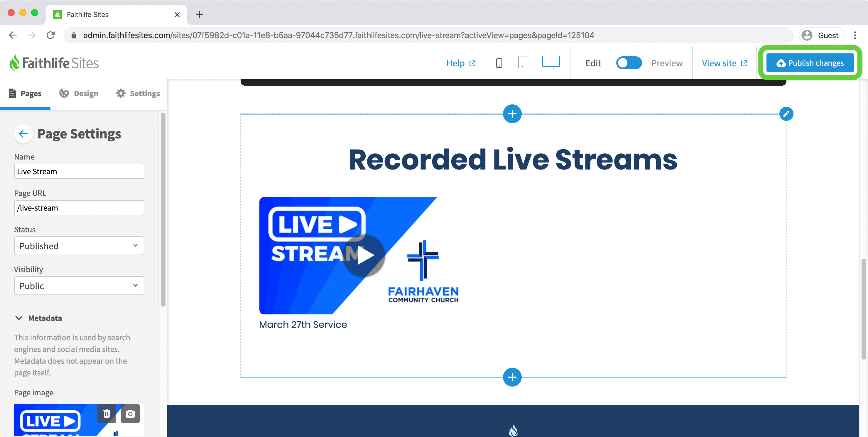
Task: Delete the page image with trash icon
Action: tap(107, 414)
